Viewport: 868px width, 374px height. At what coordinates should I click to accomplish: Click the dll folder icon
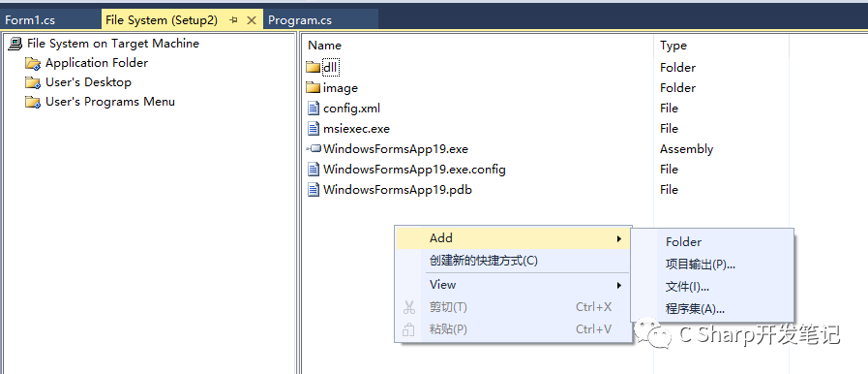click(x=314, y=68)
